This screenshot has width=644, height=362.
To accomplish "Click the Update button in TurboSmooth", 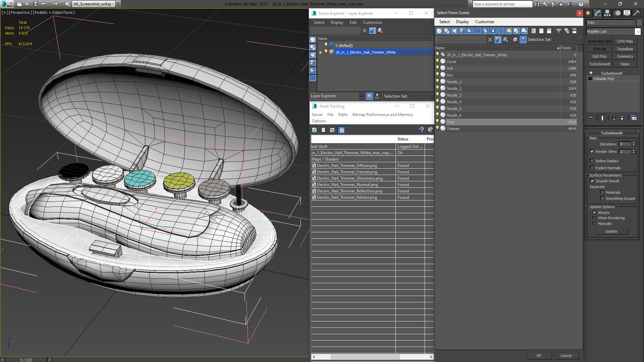I will pos(612,231).
